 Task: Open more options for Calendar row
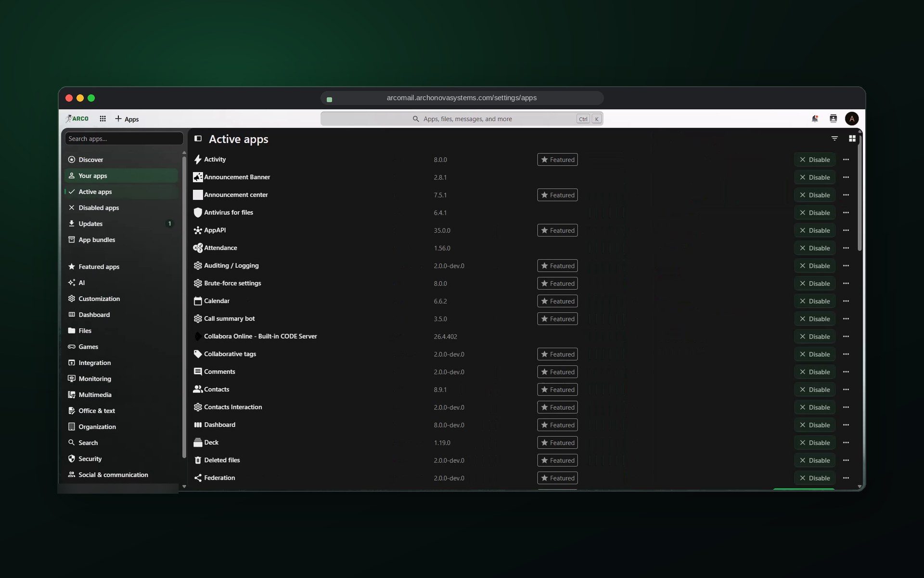tap(846, 301)
